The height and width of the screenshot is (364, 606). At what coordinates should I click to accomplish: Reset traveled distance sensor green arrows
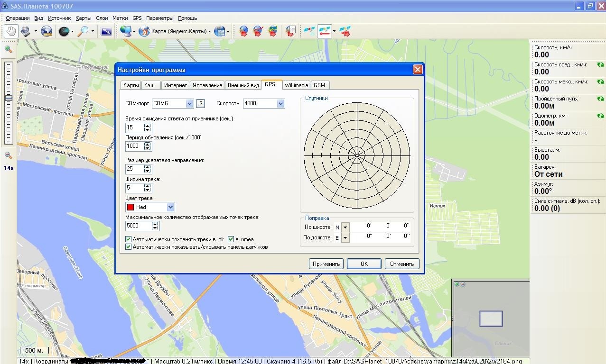(601, 99)
